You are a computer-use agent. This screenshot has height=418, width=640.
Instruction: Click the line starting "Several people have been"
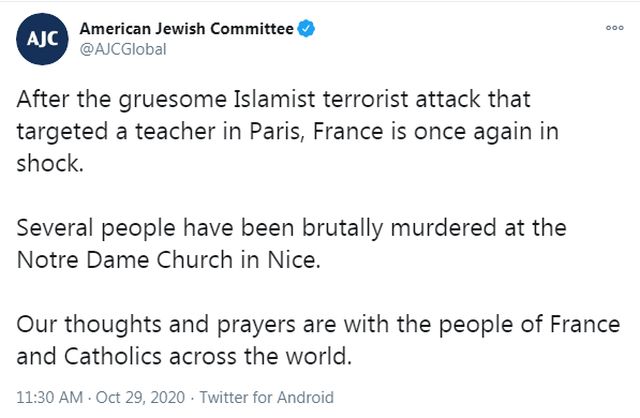point(293,227)
